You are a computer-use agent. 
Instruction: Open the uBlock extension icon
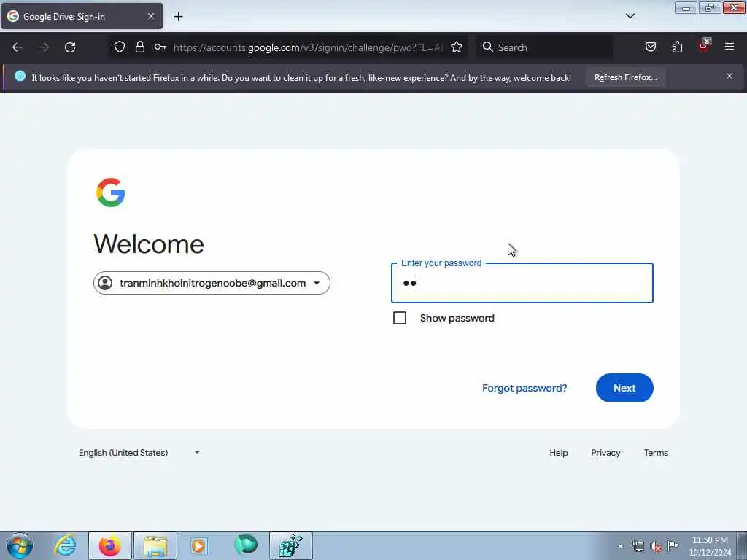pos(704,46)
